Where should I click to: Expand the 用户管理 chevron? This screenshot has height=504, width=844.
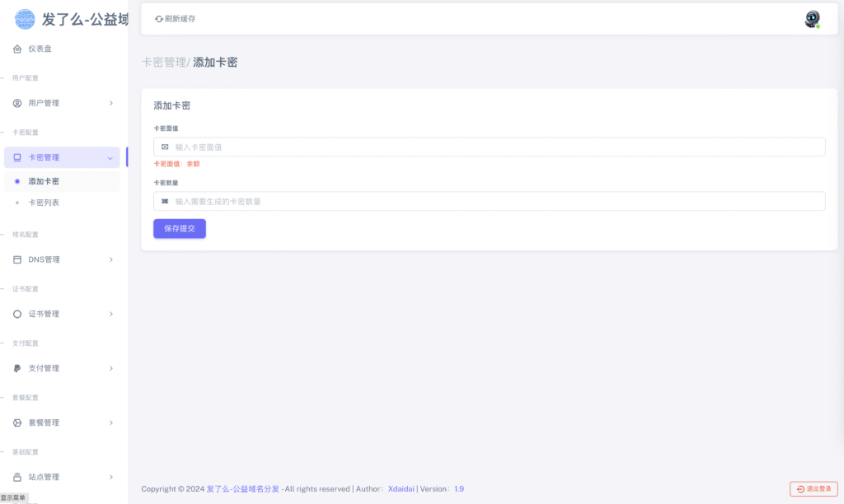tap(111, 103)
